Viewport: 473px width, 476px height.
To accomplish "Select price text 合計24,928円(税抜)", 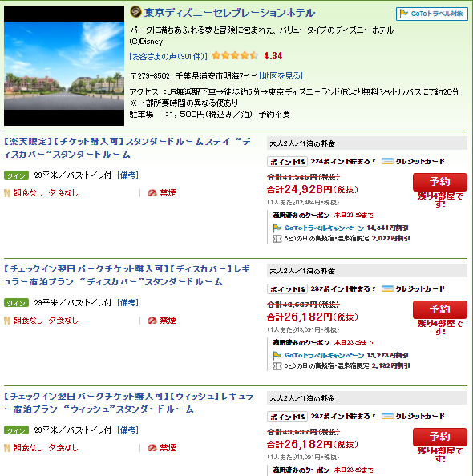I will (x=313, y=189).
